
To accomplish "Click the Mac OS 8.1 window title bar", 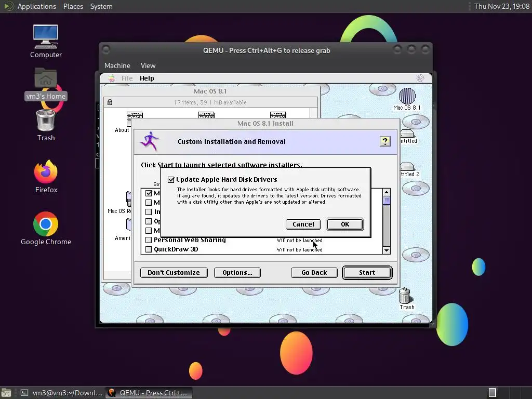I will click(210, 91).
